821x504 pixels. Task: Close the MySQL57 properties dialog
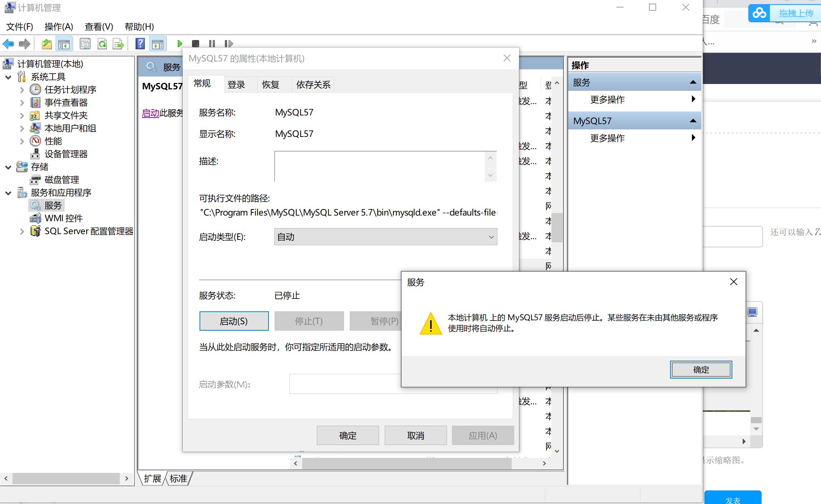click(507, 58)
